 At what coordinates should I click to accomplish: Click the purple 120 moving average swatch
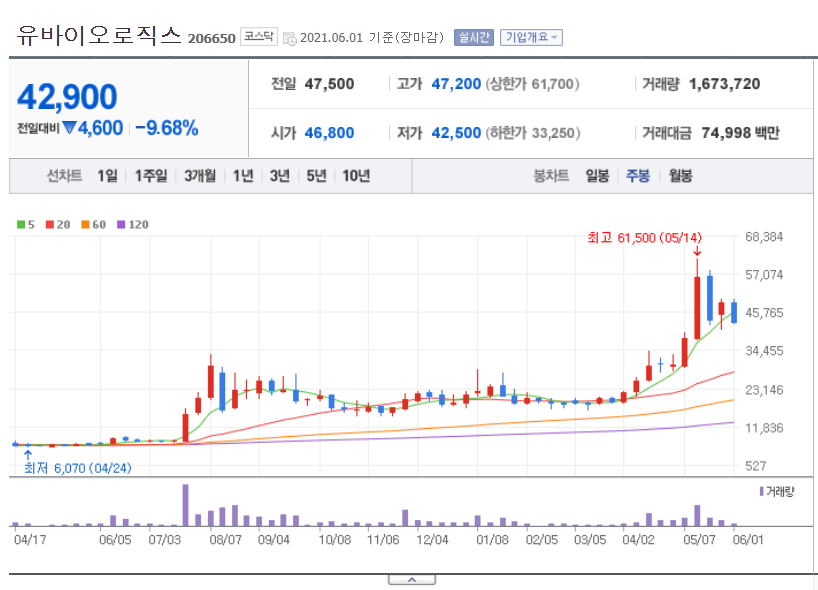(121, 224)
